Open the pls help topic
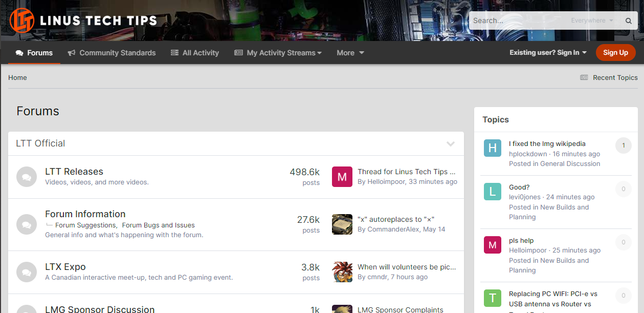The height and width of the screenshot is (313, 644). click(x=521, y=241)
